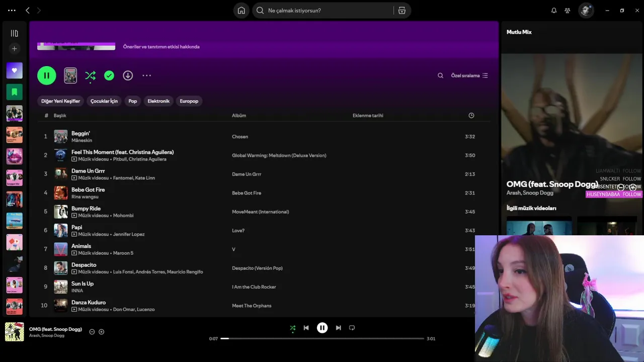Skip to next track

tap(338, 328)
